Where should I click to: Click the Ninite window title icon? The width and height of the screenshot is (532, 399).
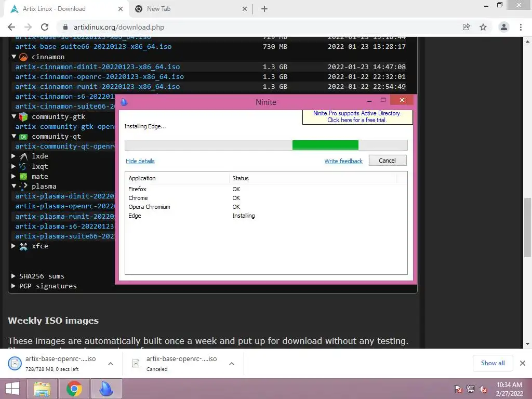(124, 102)
